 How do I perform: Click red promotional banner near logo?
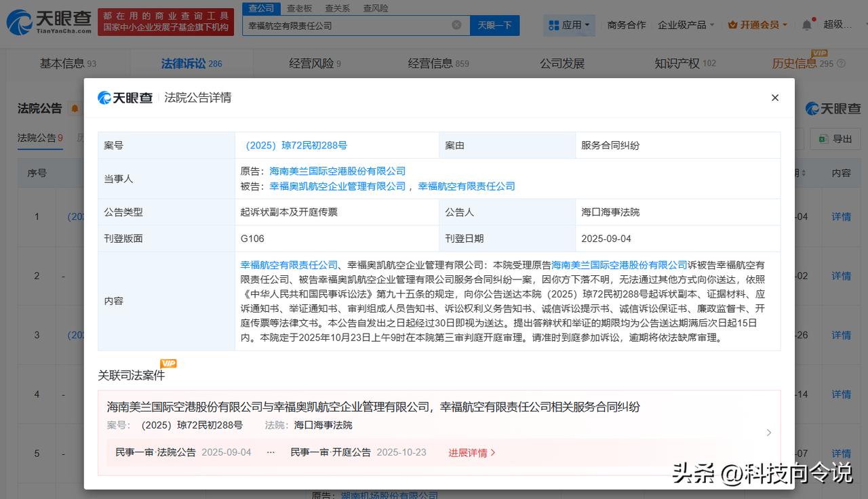point(165,22)
